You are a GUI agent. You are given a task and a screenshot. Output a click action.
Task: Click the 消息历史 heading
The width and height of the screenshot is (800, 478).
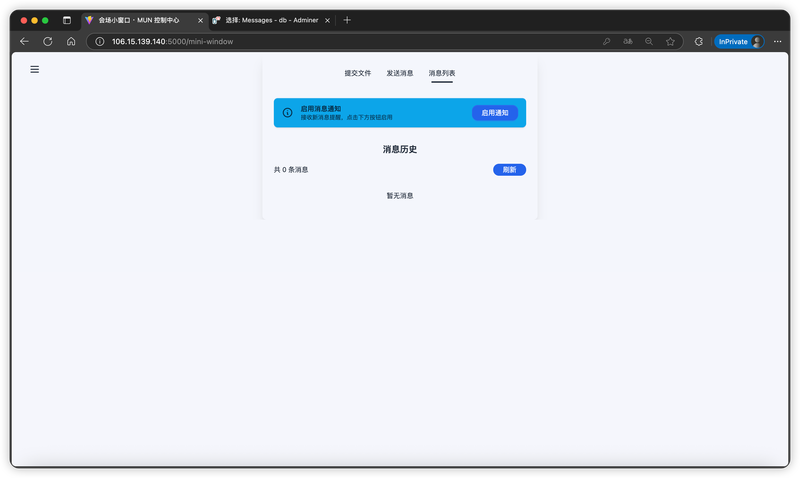400,149
